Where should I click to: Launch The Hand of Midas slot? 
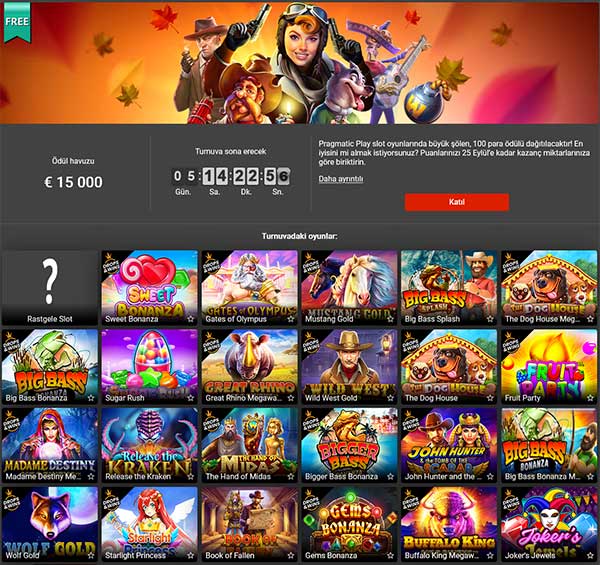point(249,445)
